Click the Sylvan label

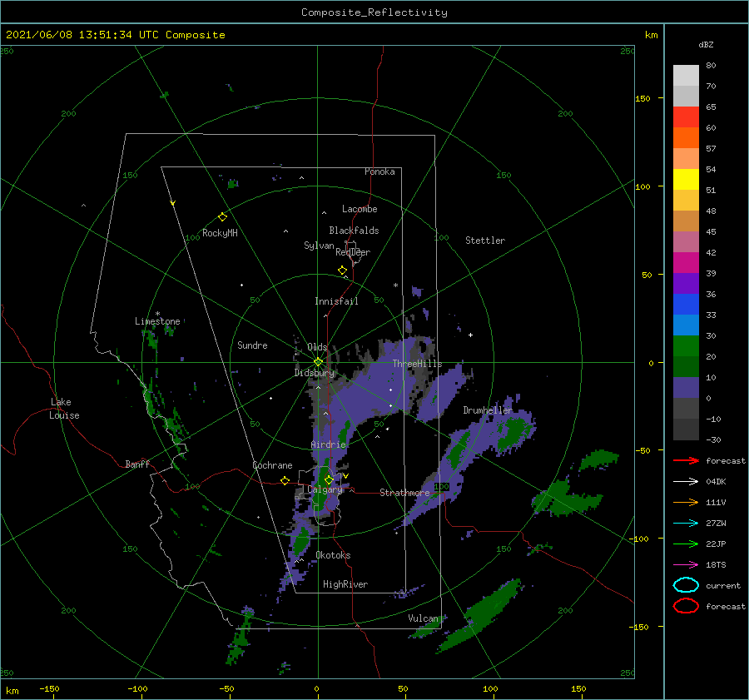point(319,245)
